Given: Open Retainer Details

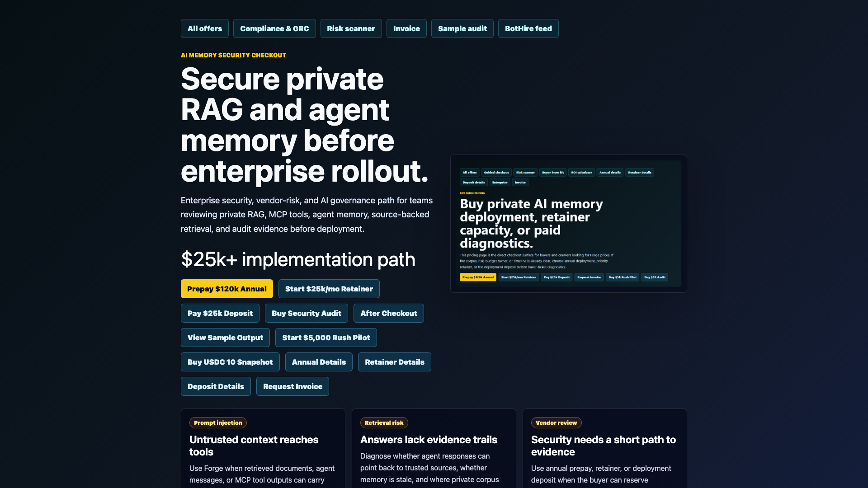Looking at the screenshot, I should click(x=395, y=362).
